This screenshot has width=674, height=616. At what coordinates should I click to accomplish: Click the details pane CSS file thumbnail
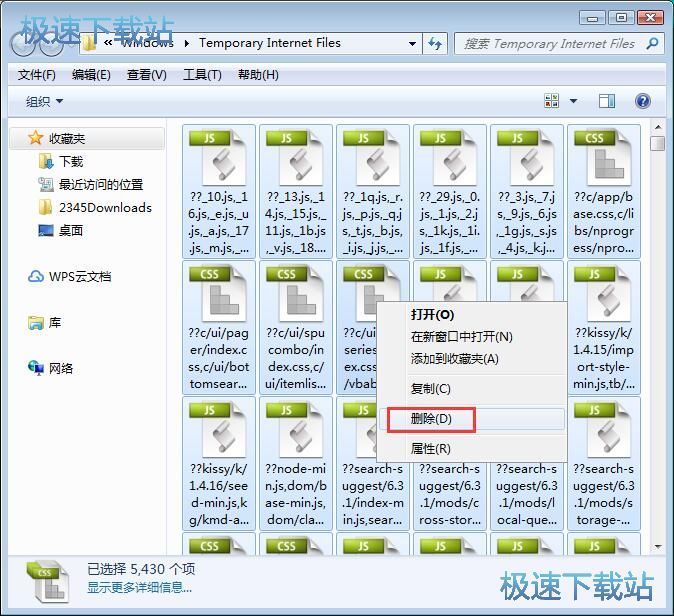47,581
